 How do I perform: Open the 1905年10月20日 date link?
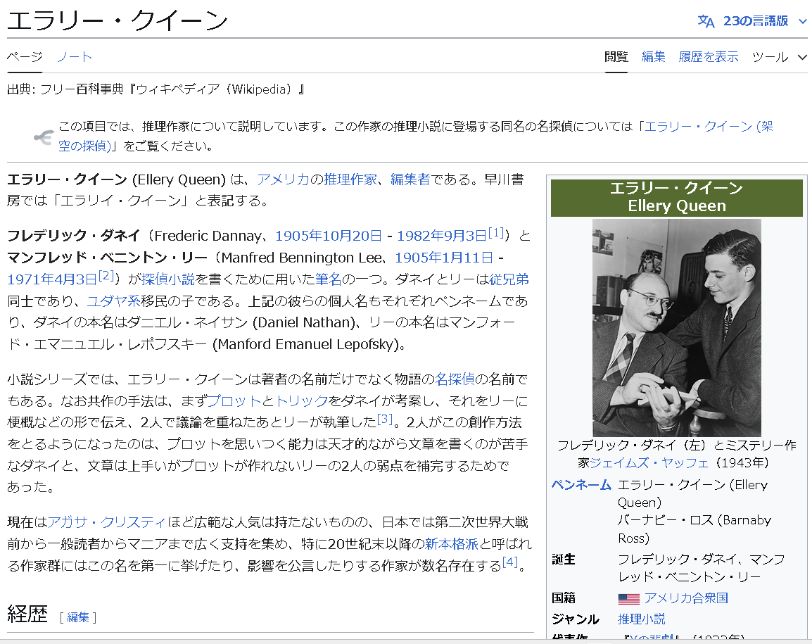329,236
